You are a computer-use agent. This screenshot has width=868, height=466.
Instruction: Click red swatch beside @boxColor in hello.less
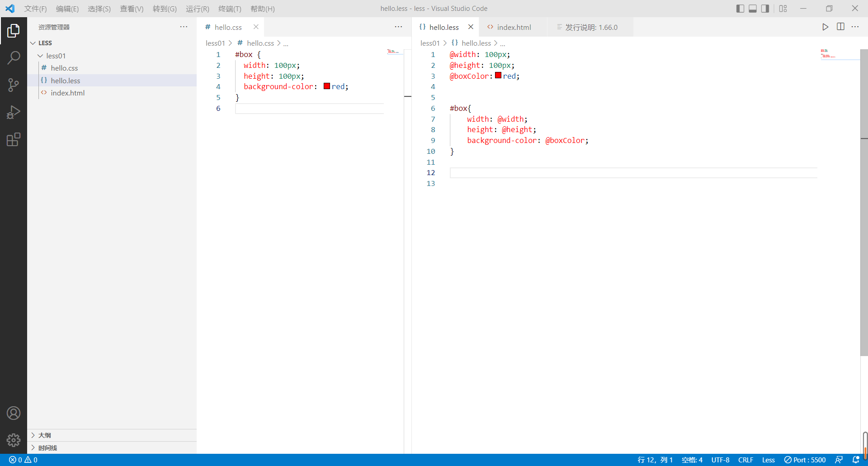point(498,76)
